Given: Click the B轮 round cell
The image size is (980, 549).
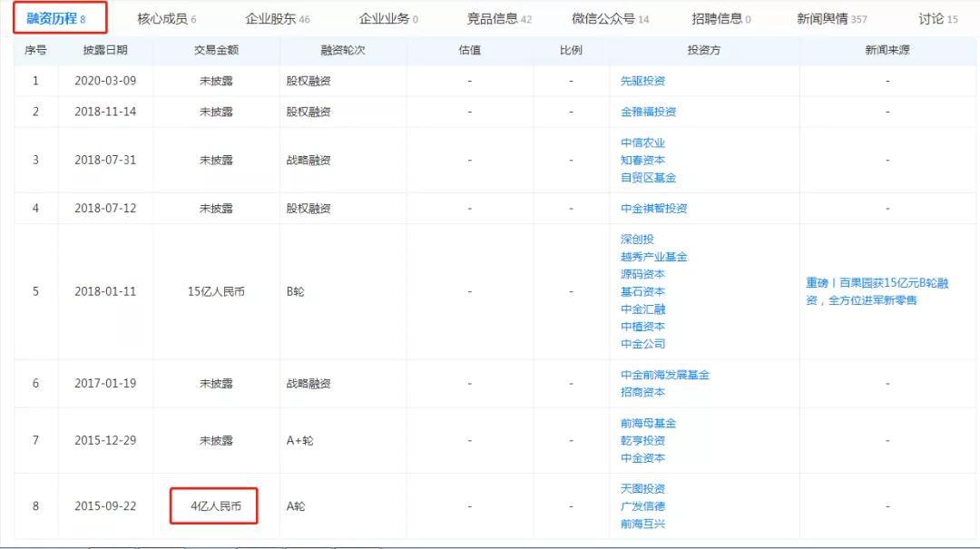Looking at the screenshot, I should 295,291.
